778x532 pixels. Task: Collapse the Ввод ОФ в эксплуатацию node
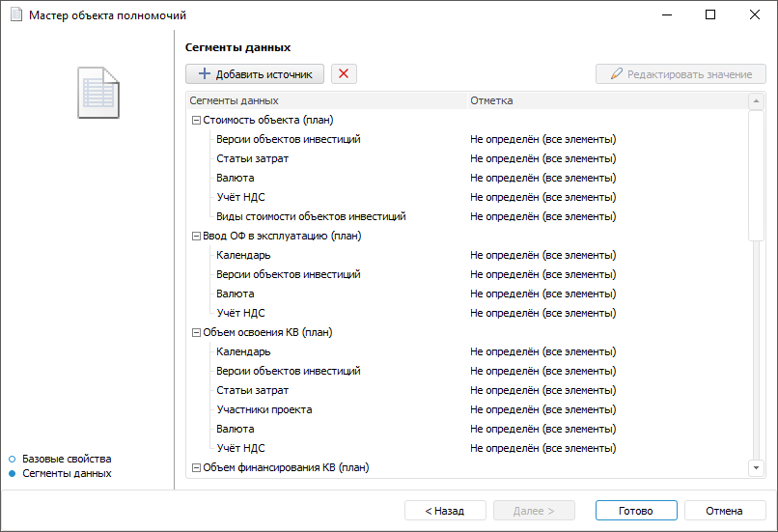(196, 237)
